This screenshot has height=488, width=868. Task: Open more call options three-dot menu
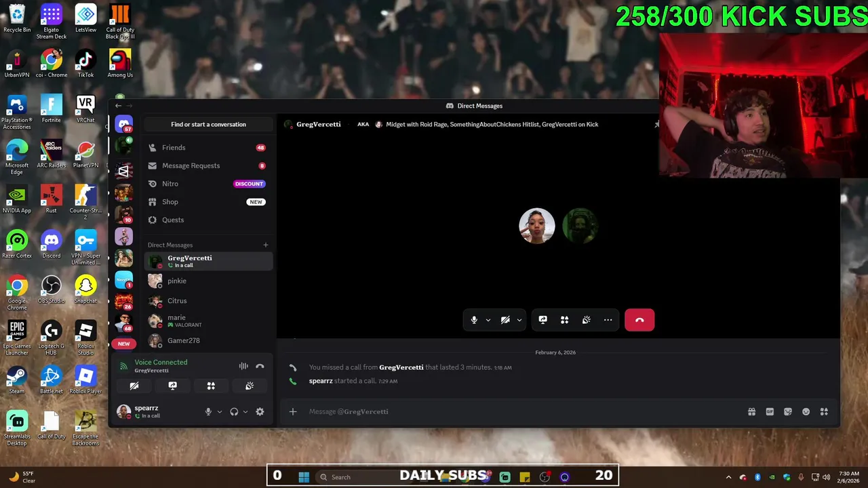pos(608,320)
